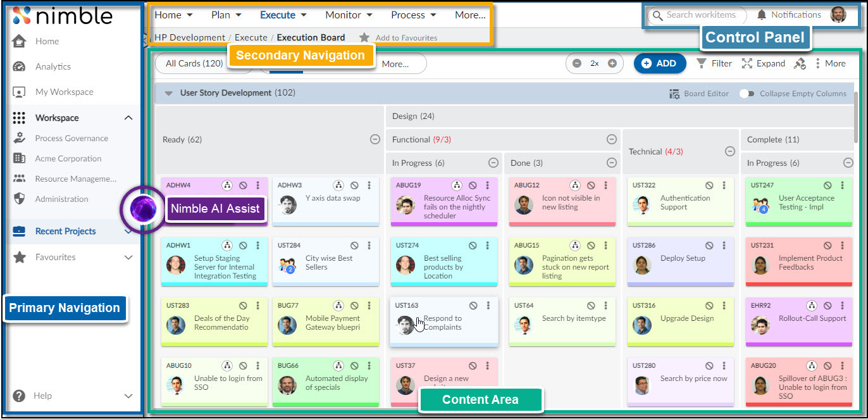Collapse the Workspace section in the sidebar
The image size is (868, 419).
click(128, 118)
